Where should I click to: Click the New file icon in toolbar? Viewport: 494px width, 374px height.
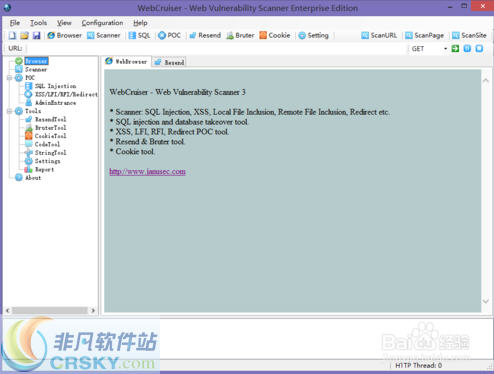coord(12,35)
